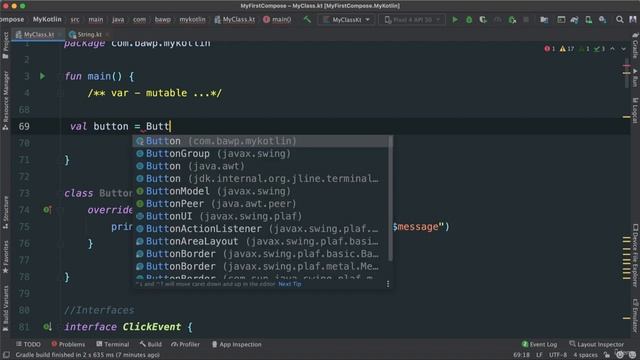Viewport: 640px width, 360px height.
Task: Open the Gradle panel on the right edge
Action: click(635, 45)
